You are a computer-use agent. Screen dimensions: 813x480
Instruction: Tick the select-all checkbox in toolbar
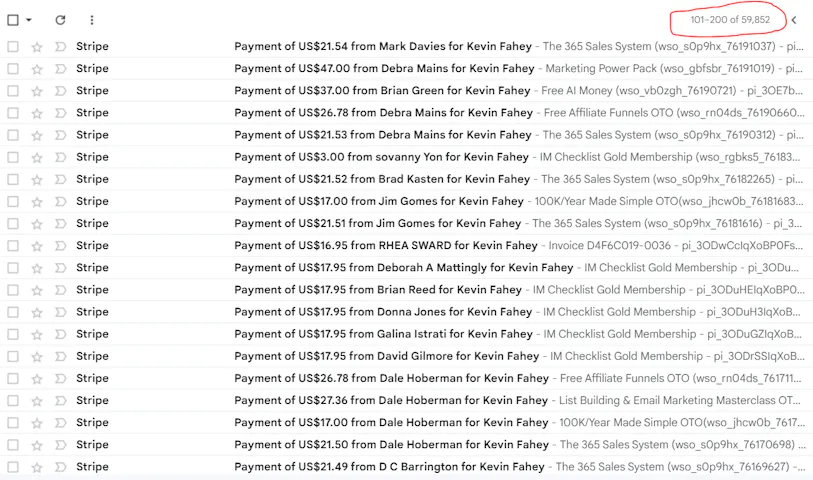click(13, 20)
